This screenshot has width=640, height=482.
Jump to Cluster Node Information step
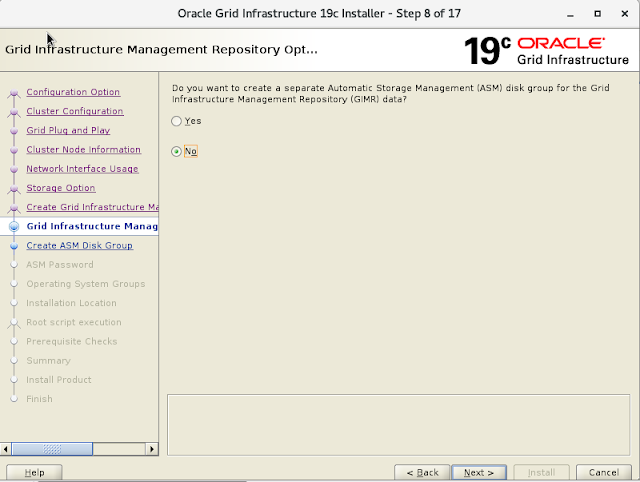[x=84, y=149]
